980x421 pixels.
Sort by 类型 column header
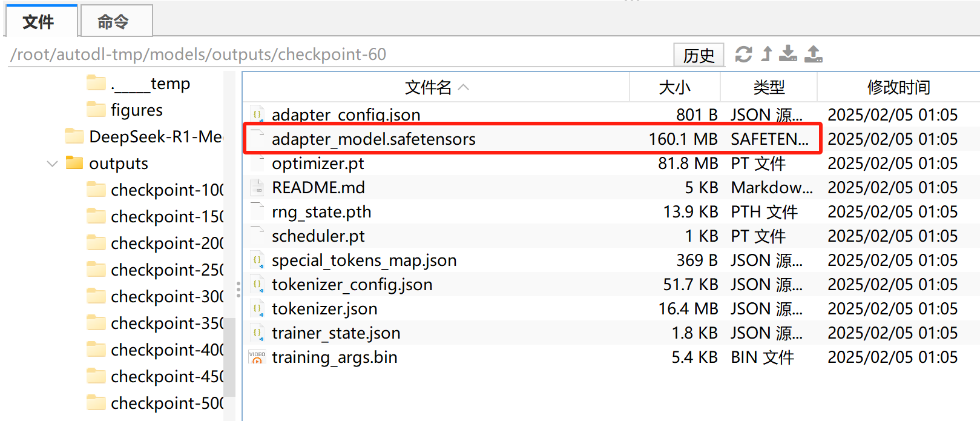[x=769, y=87]
